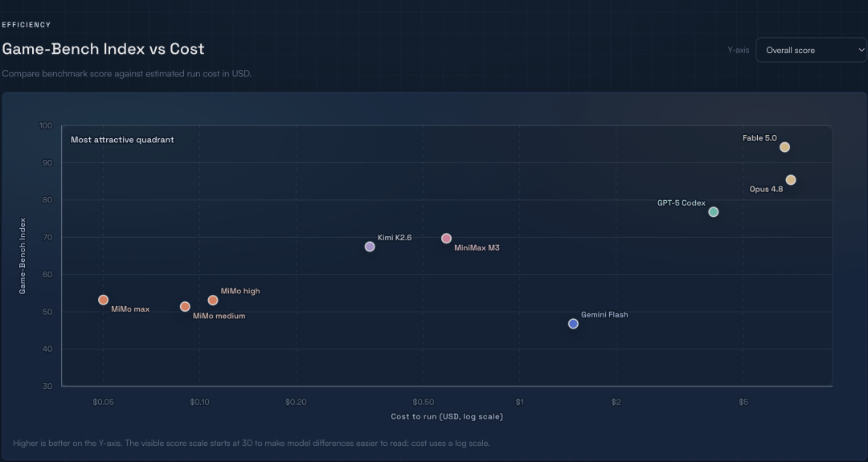Click the $0.20 x-axis tick label
The height and width of the screenshot is (462, 868).
296,403
